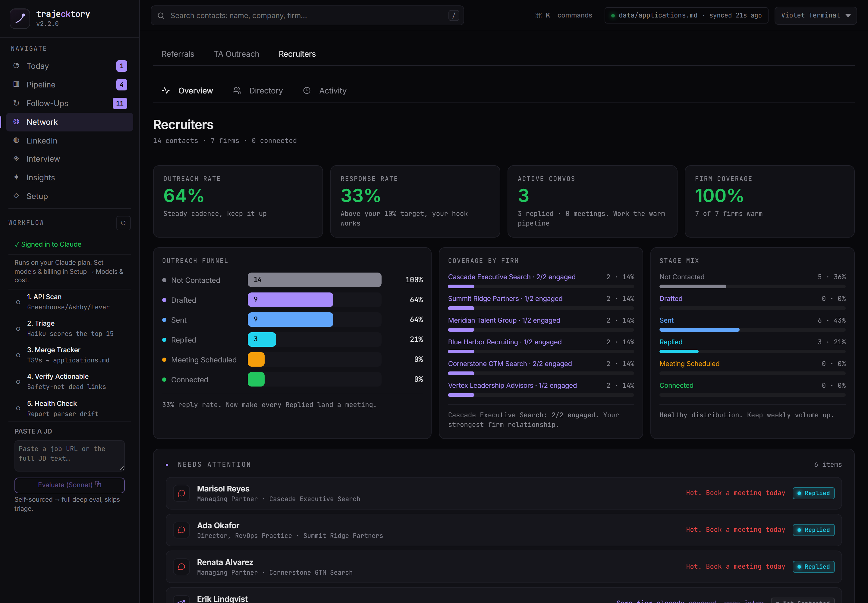868x603 pixels.
Task: Click the Activity clock icon
Action: (307, 91)
